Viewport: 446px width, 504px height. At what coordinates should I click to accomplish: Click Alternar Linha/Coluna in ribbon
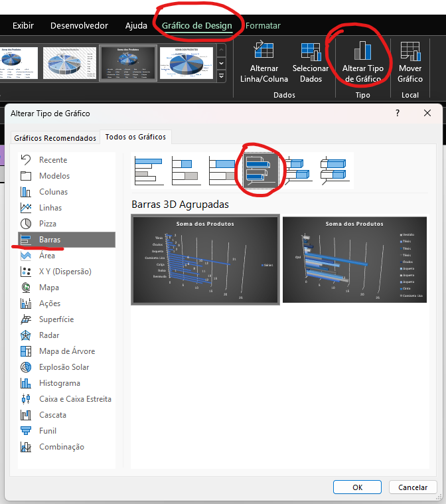263,62
